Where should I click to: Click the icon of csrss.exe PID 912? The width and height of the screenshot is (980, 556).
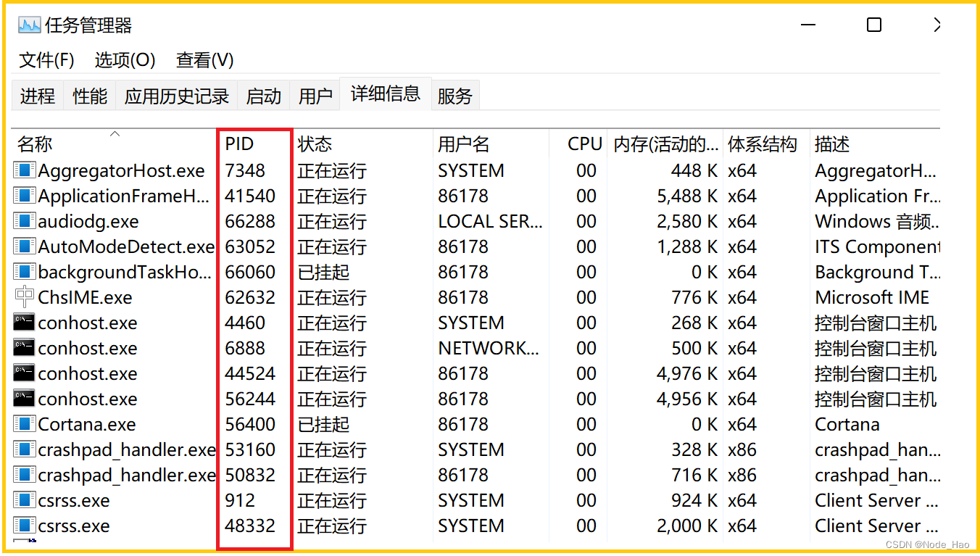pos(25,500)
